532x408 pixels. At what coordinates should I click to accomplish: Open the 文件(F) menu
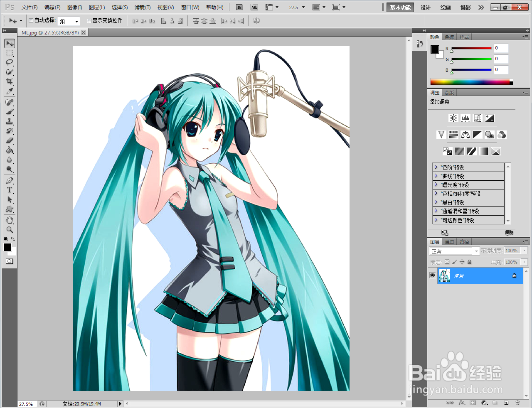coord(30,7)
